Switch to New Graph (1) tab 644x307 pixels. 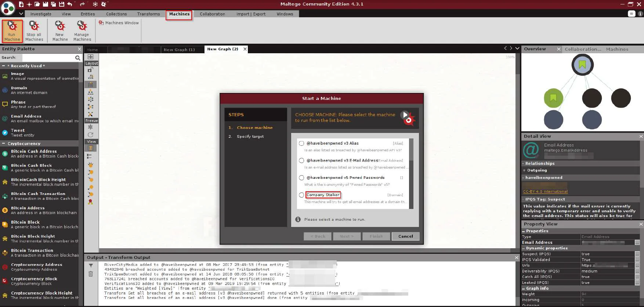pos(179,50)
